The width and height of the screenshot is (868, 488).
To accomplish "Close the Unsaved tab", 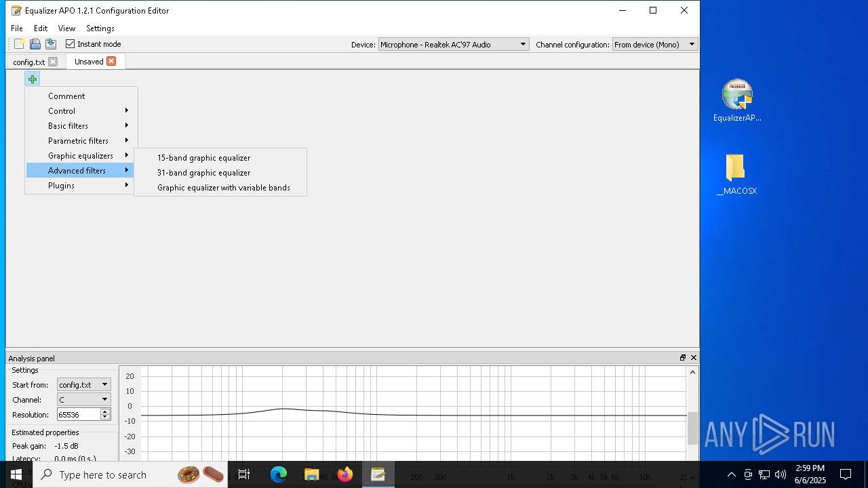I will pos(111,61).
